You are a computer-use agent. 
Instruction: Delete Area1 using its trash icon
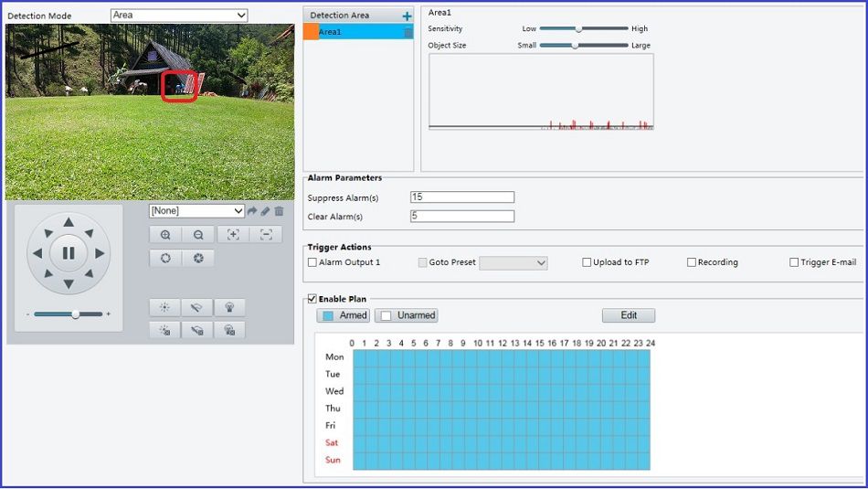point(408,32)
